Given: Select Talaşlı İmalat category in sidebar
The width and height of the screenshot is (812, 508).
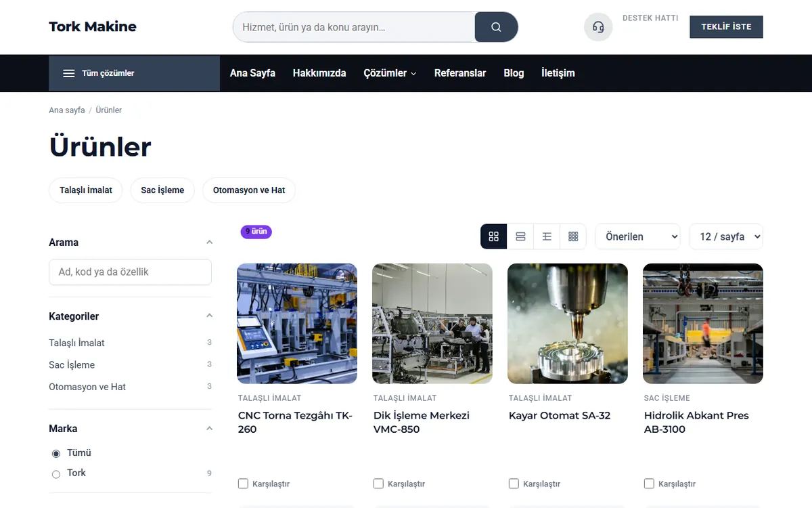Looking at the screenshot, I should click(x=76, y=343).
